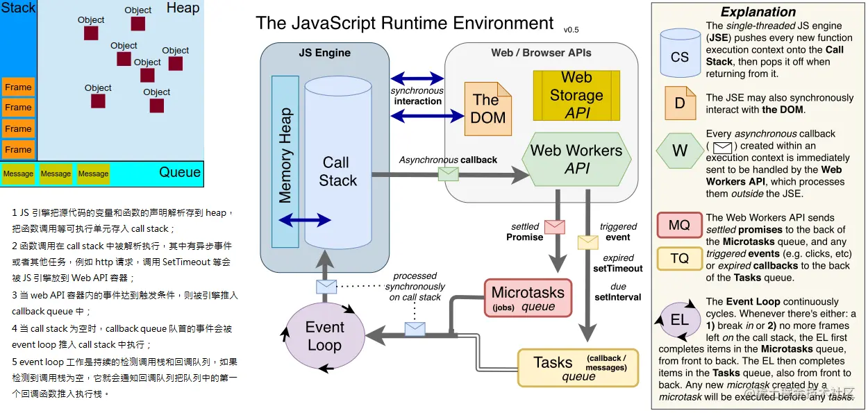This screenshot has width=868, height=413.
Task: Click the Event Loop ellipse
Action: pyautogui.click(x=325, y=336)
